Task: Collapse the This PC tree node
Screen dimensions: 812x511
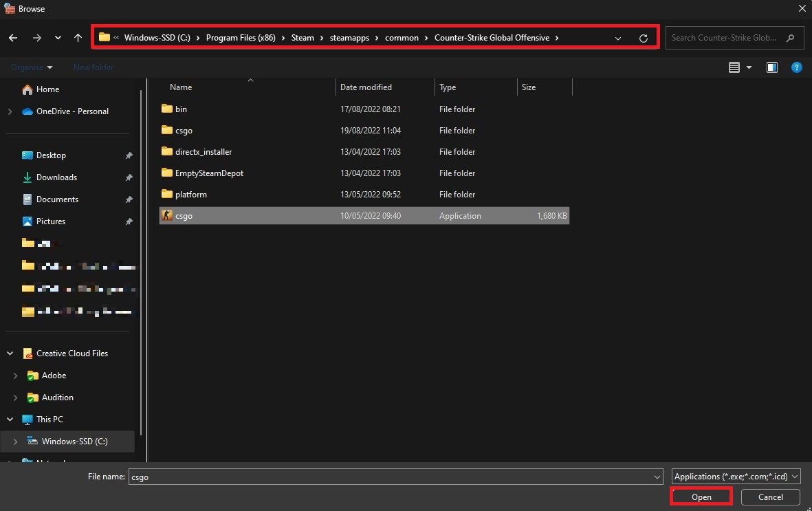Action: pos(10,420)
